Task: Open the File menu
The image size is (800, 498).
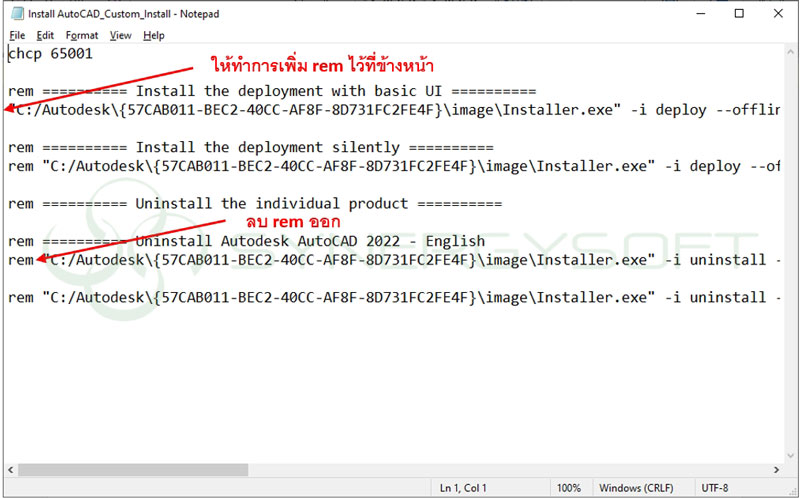Action: [17, 35]
